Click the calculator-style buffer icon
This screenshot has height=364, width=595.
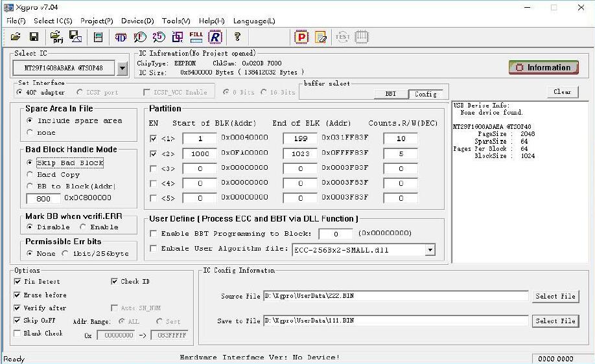(x=99, y=37)
